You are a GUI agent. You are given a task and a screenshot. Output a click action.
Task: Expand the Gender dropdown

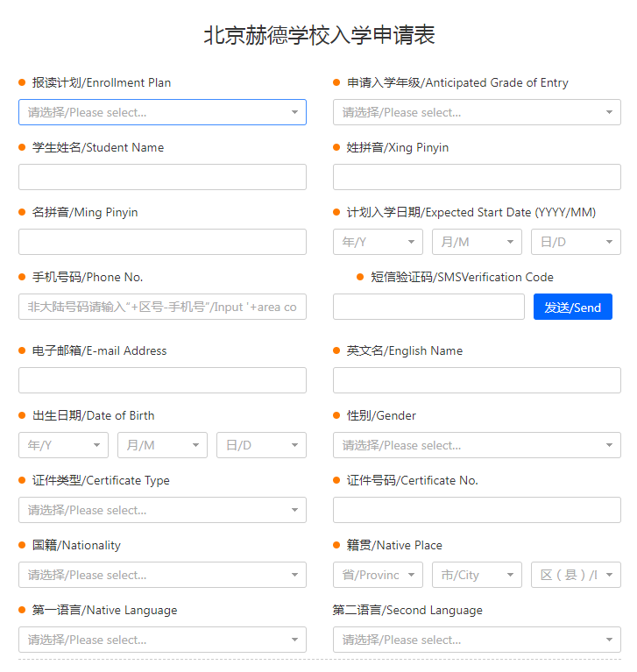coord(477,445)
